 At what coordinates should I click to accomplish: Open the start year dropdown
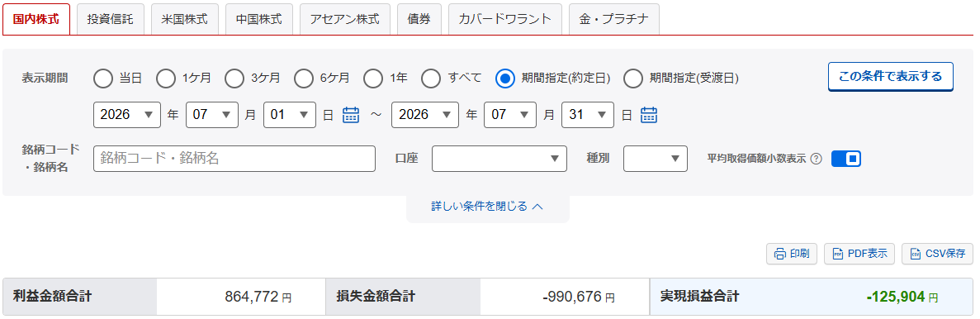[x=127, y=115]
